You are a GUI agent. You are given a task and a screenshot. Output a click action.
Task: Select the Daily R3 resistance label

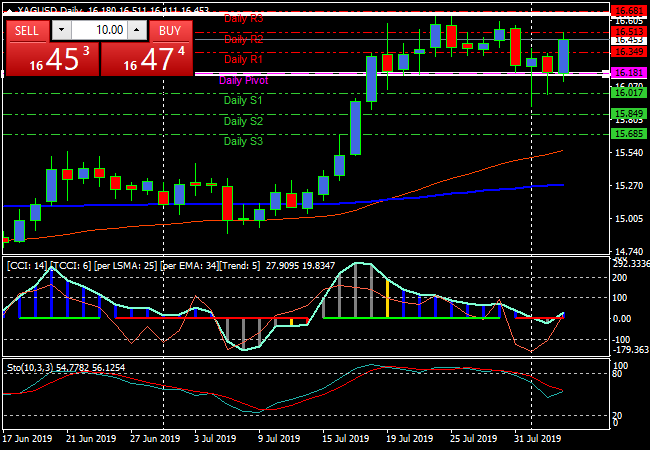pos(243,18)
